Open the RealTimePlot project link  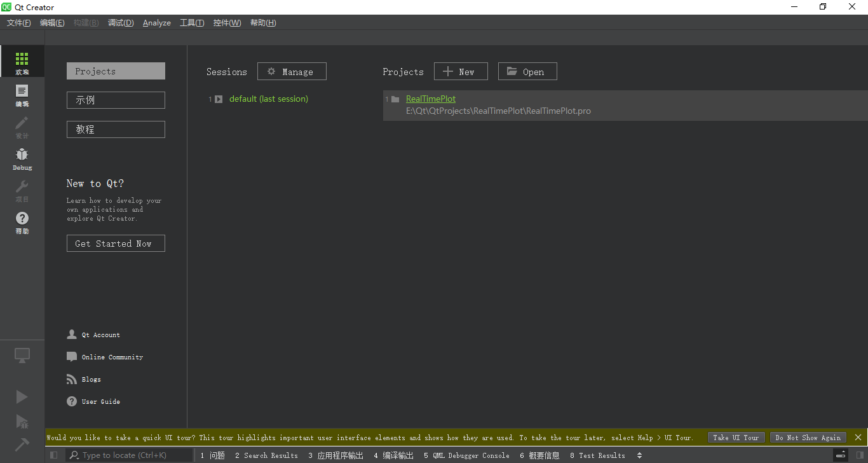click(431, 99)
